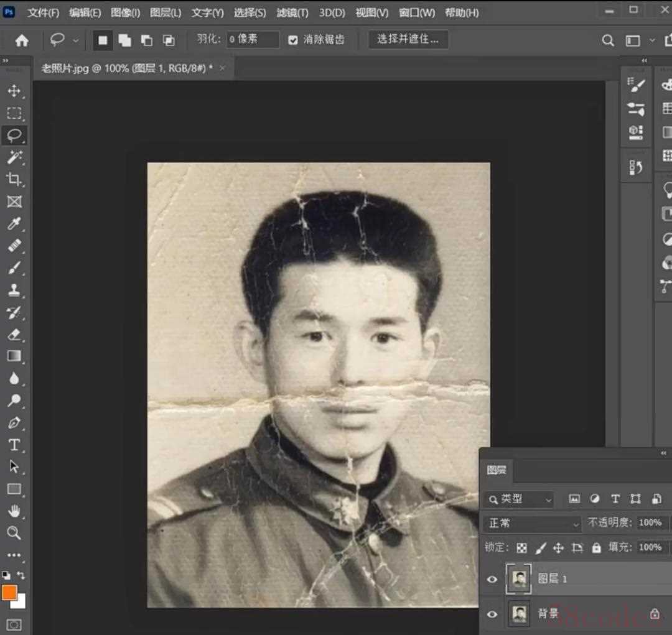This screenshot has width=672, height=635.
Task: Click the 羽化 feather input field
Action: pos(252,40)
